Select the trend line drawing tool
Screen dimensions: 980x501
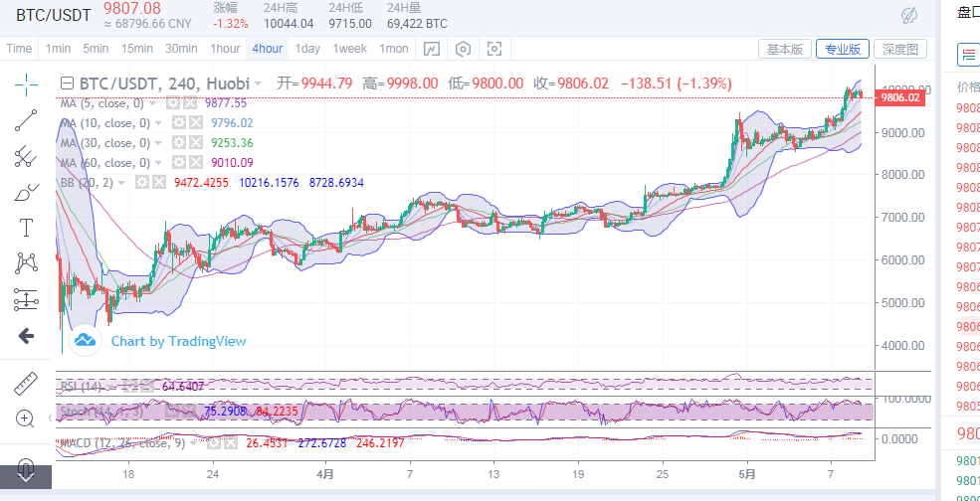(x=26, y=120)
